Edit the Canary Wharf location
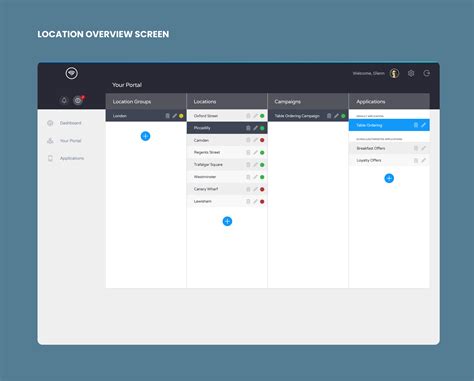Viewport: 474px width, 381px height. 255,189
